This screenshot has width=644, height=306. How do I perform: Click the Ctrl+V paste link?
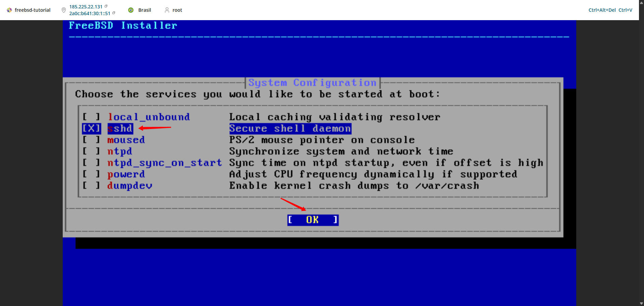(625, 10)
